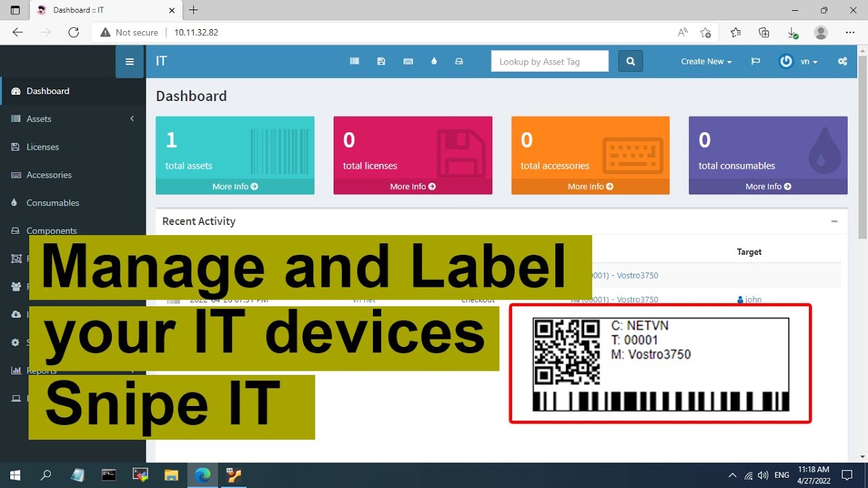This screenshot has height=488, width=868.
Task: Open the taskbar clock and date
Action: [814, 475]
